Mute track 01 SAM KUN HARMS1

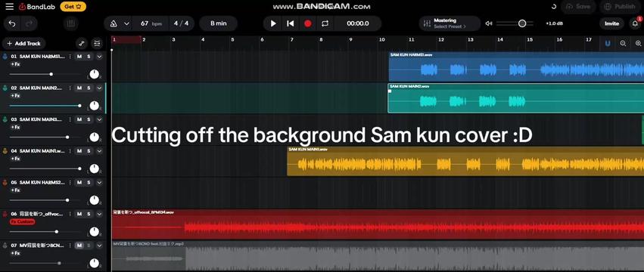79,57
